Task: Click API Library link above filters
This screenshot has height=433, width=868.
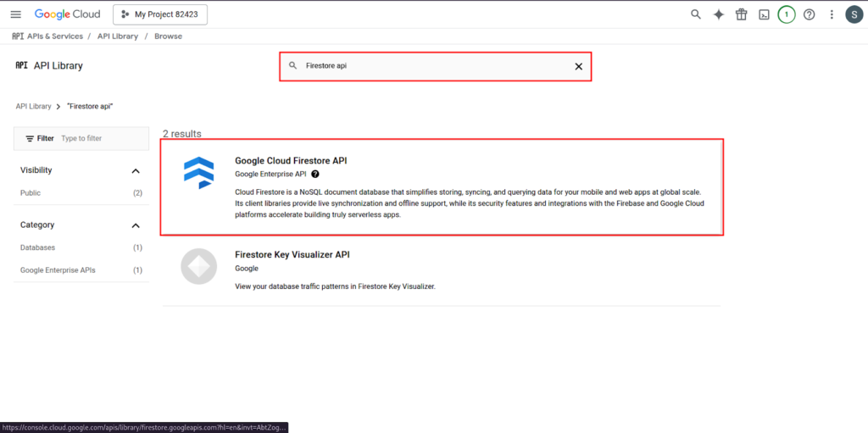Action: (x=33, y=106)
